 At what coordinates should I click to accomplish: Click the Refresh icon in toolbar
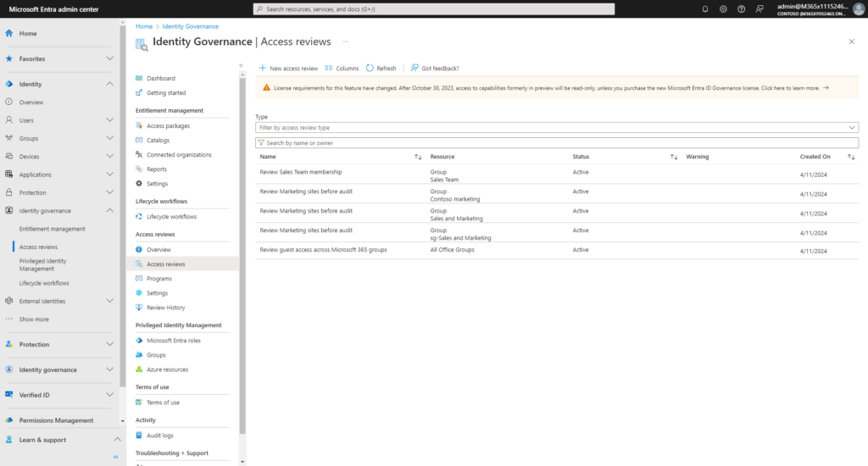point(370,68)
